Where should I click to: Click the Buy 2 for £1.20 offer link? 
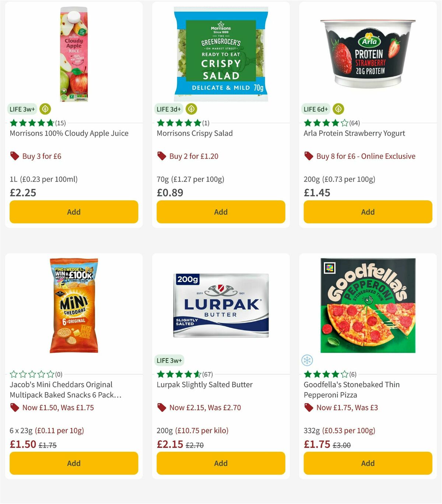coord(193,156)
